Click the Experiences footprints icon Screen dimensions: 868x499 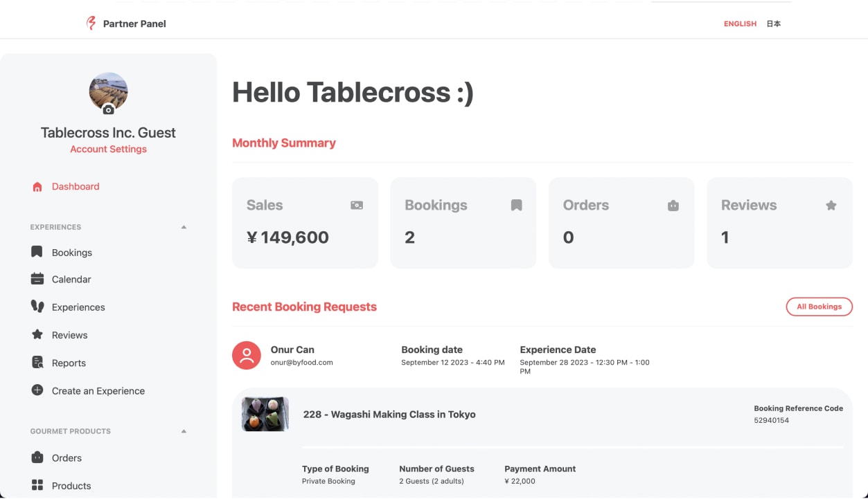37,307
